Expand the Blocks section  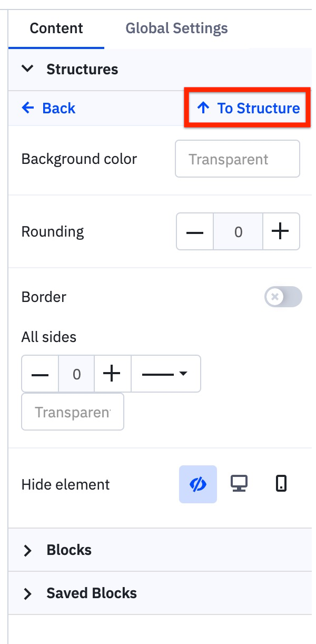[x=68, y=550]
